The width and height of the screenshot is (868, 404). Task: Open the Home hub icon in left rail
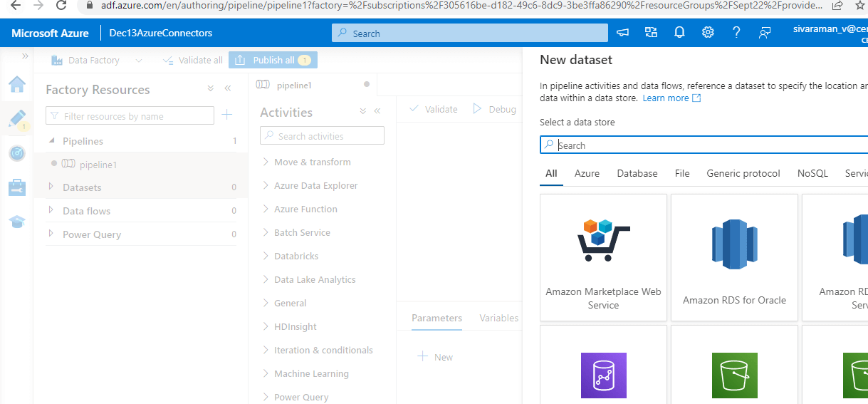pos(17,85)
